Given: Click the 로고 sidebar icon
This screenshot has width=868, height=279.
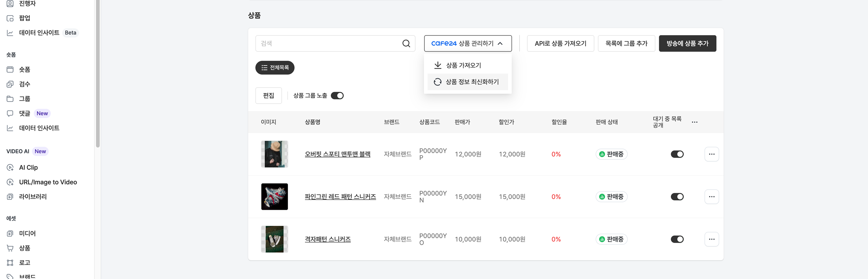Looking at the screenshot, I should pos(10,263).
